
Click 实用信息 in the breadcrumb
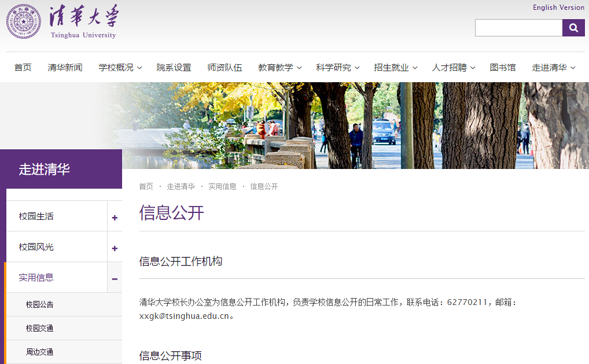222,187
